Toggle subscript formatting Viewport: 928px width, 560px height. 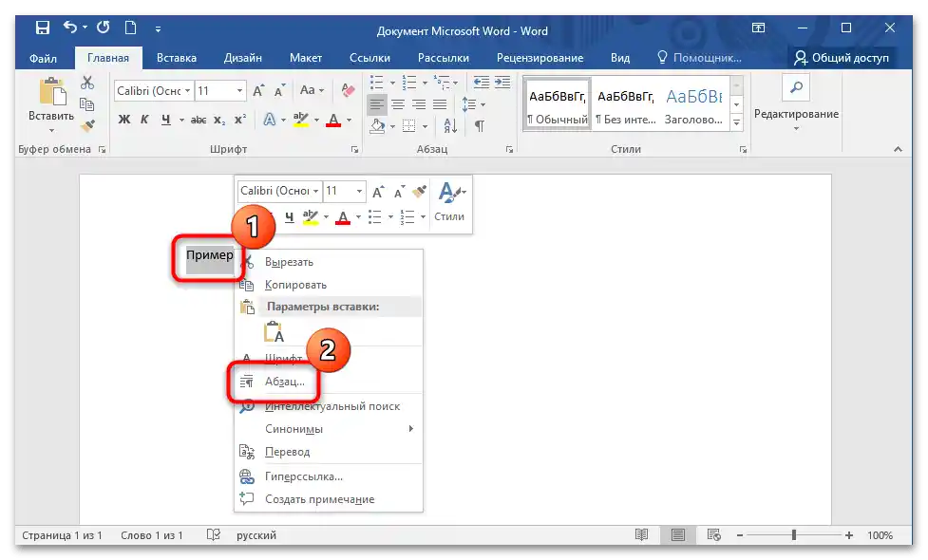[x=219, y=120]
